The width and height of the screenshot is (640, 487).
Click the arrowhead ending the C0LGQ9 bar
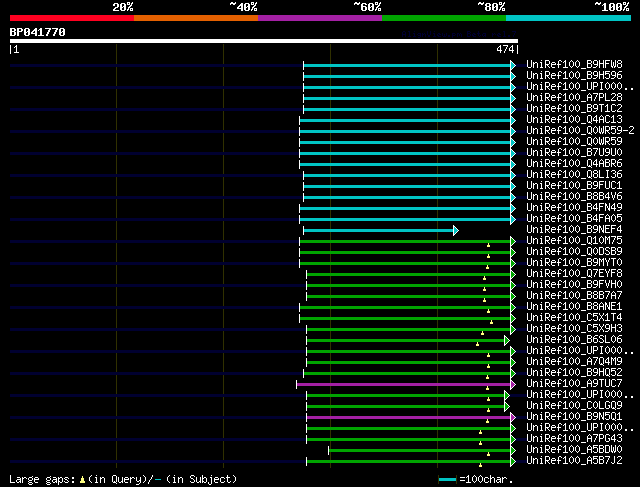point(506,405)
